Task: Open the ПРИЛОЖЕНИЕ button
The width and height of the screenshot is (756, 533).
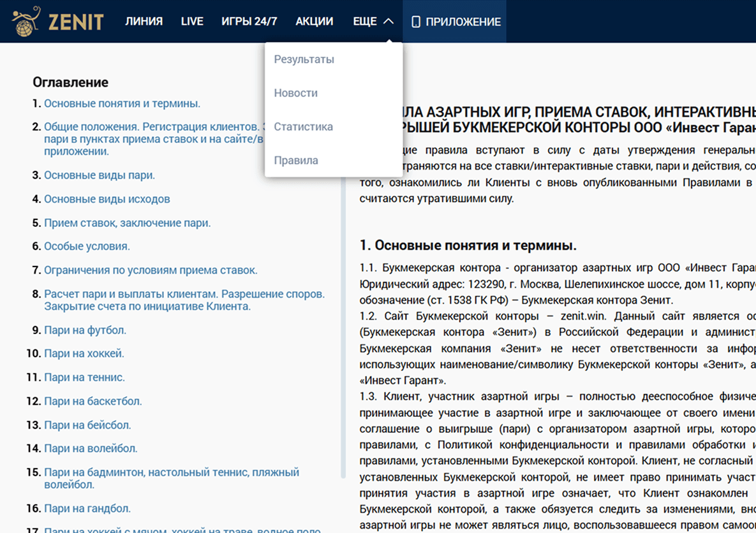Action: pyautogui.click(x=454, y=21)
